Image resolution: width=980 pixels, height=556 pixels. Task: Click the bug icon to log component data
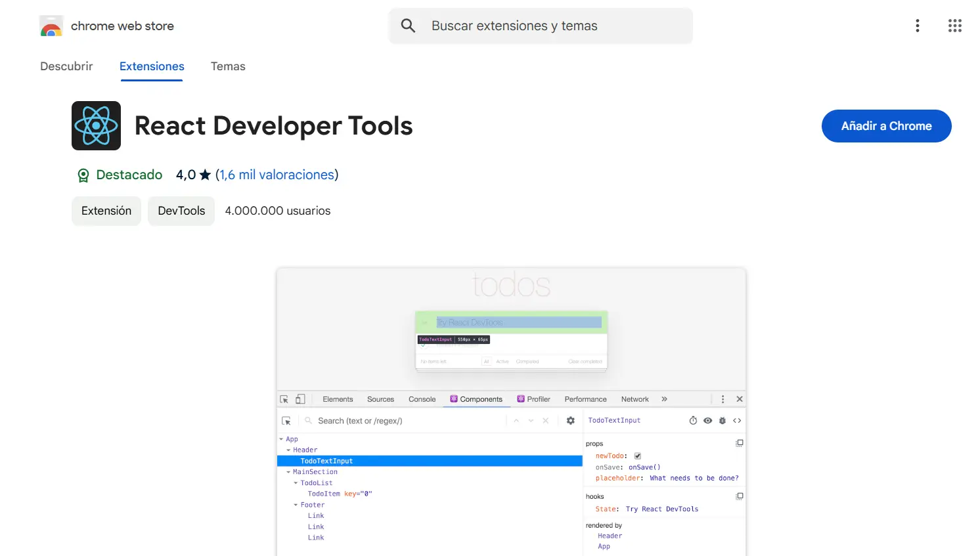[x=722, y=420]
